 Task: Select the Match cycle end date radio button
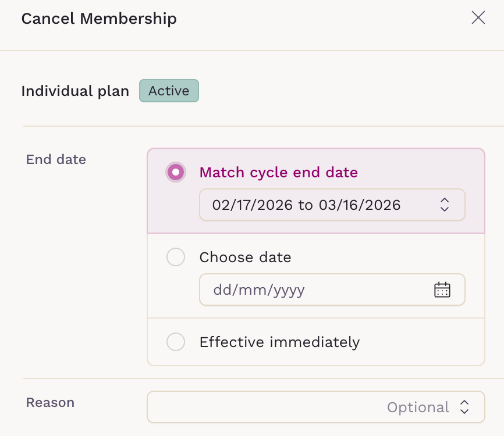pos(176,173)
